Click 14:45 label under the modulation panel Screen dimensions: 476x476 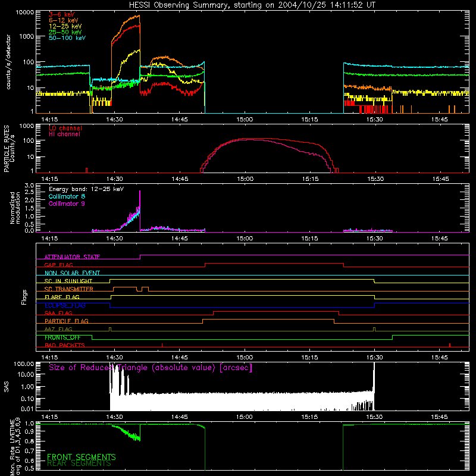pos(180,239)
